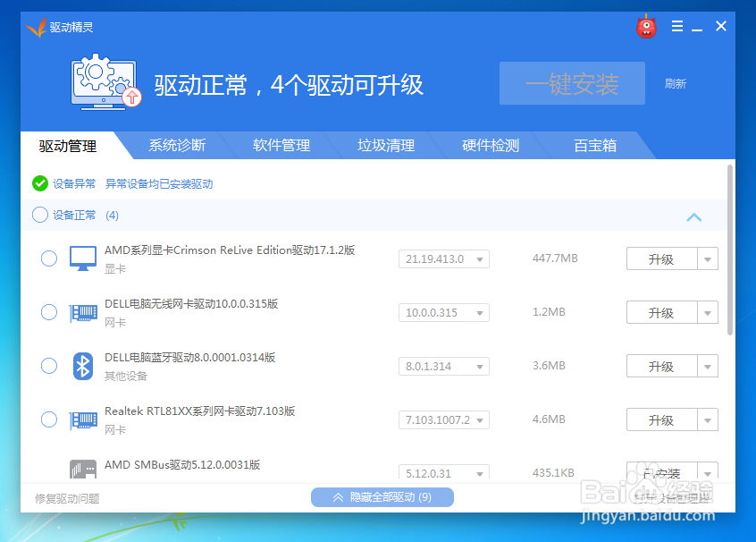The image size is (756, 542).
Task: Switch to 驱动管理 tab
Action: [x=68, y=146]
